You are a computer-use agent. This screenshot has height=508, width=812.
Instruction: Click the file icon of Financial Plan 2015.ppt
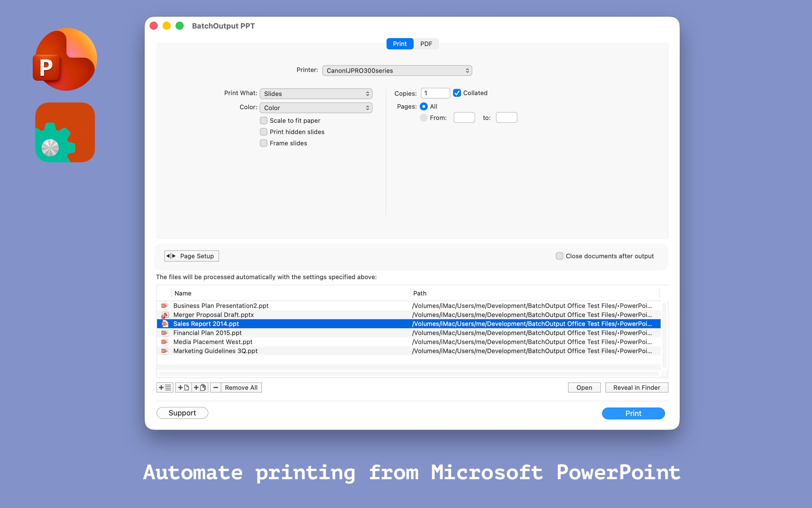coord(164,333)
